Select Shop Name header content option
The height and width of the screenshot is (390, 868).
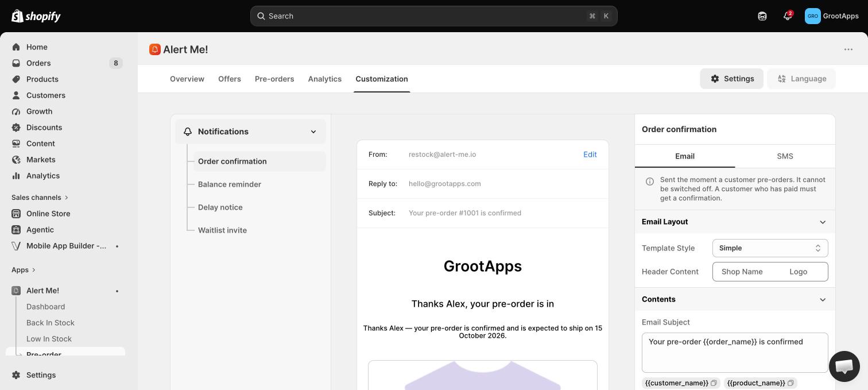[742, 272]
